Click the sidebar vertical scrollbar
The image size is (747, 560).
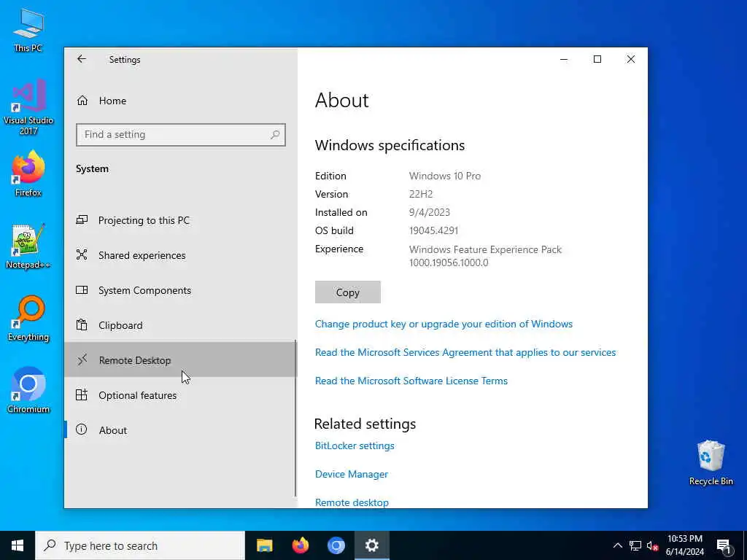(x=295, y=418)
